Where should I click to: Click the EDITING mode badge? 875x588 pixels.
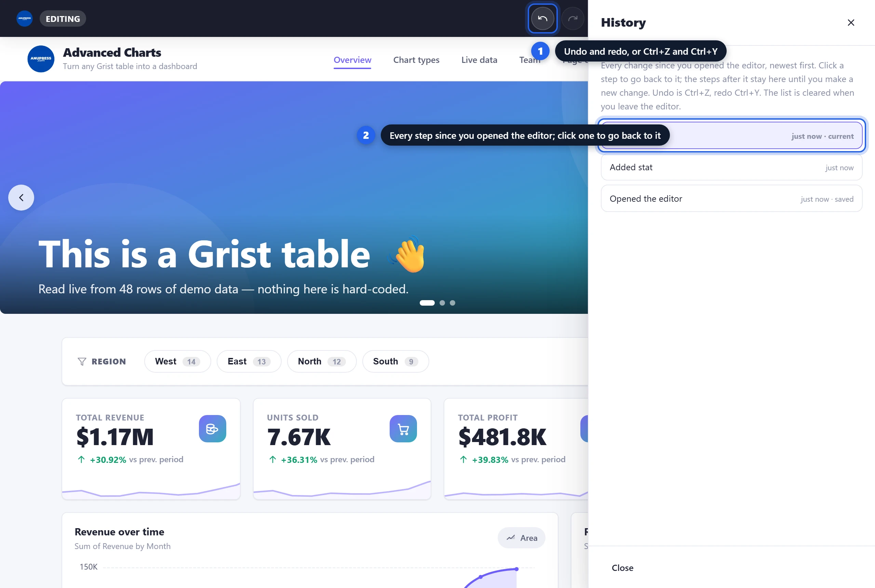click(63, 19)
